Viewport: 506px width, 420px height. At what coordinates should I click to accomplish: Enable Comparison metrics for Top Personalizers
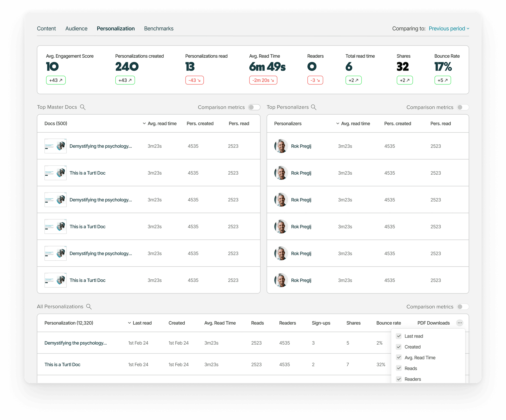[463, 107]
